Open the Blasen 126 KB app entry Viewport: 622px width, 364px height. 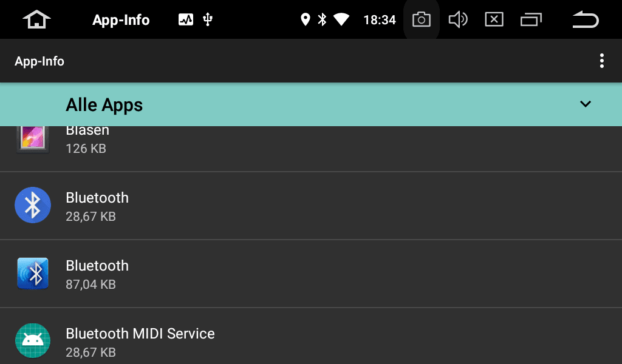coord(311,149)
